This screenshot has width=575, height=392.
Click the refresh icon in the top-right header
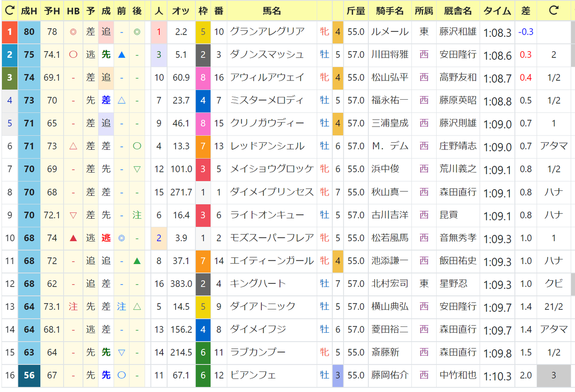(x=554, y=11)
